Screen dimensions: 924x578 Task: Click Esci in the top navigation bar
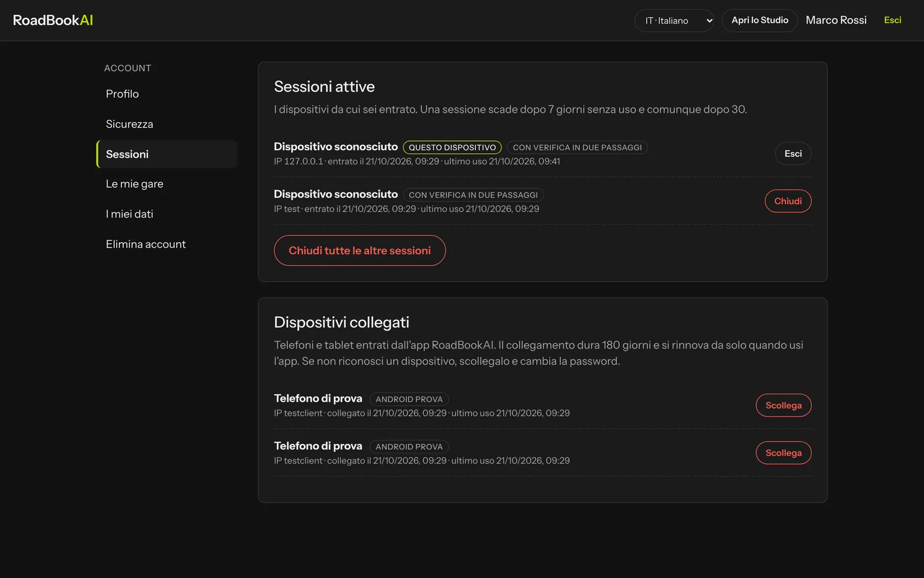[x=892, y=20]
